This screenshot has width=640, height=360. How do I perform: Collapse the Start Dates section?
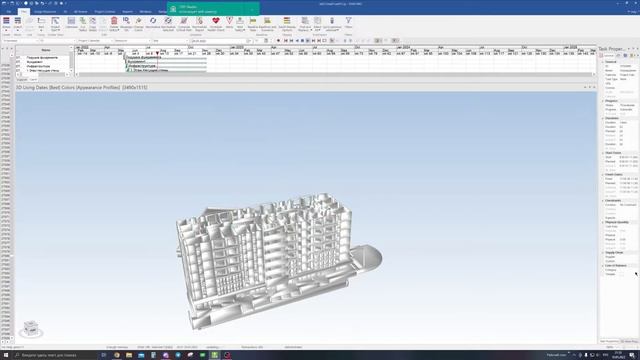click(x=603, y=153)
